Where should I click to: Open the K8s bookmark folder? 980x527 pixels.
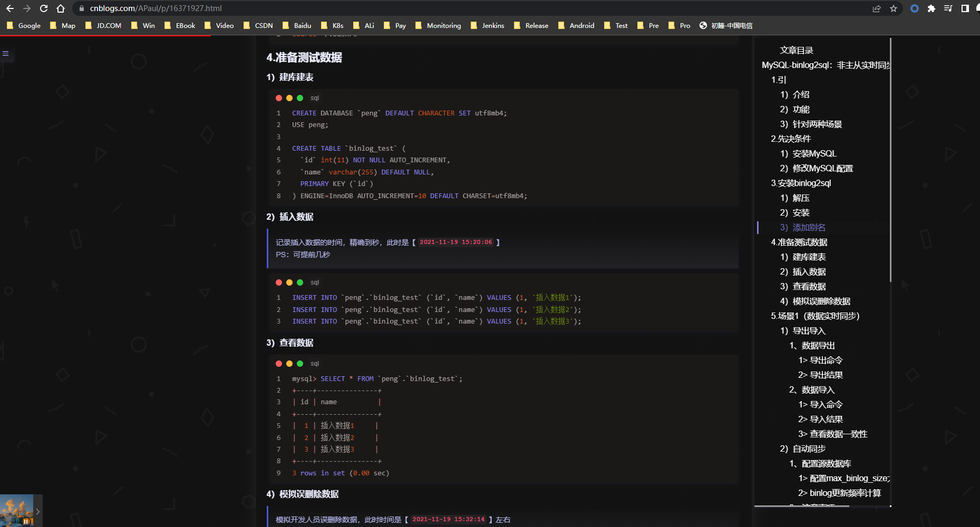point(332,25)
